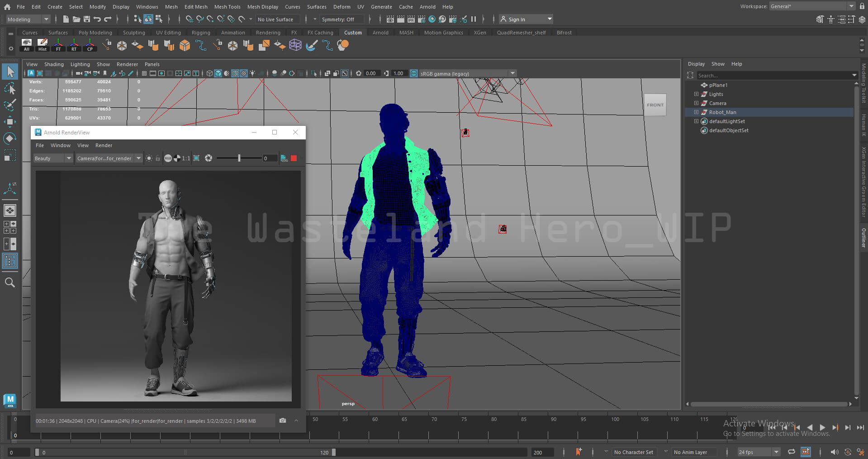
Task: Click the Sign In button
Action: [x=526, y=19]
